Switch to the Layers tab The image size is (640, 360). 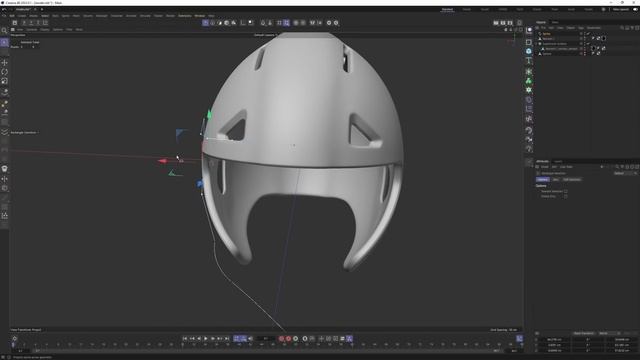coord(558,161)
